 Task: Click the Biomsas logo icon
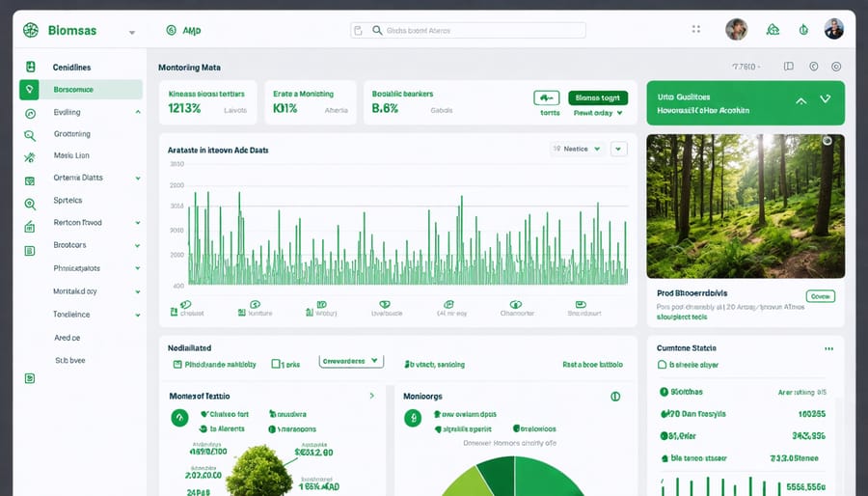point(31,30)
